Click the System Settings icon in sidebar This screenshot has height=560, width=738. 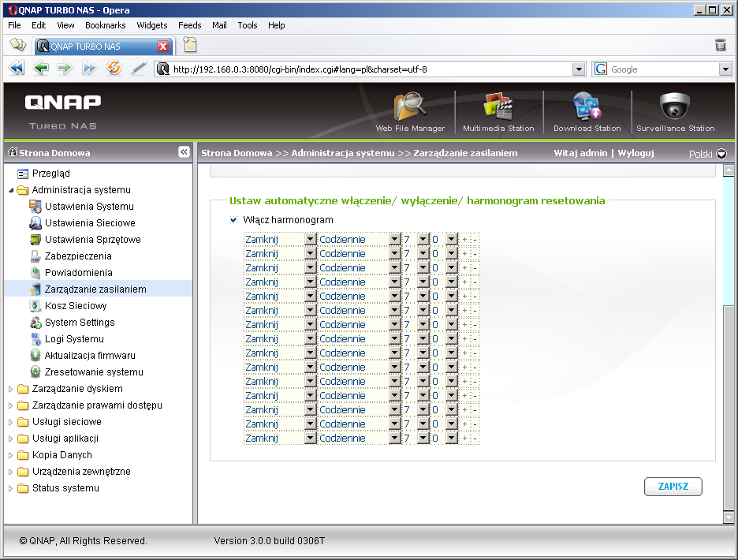(35, 322)
